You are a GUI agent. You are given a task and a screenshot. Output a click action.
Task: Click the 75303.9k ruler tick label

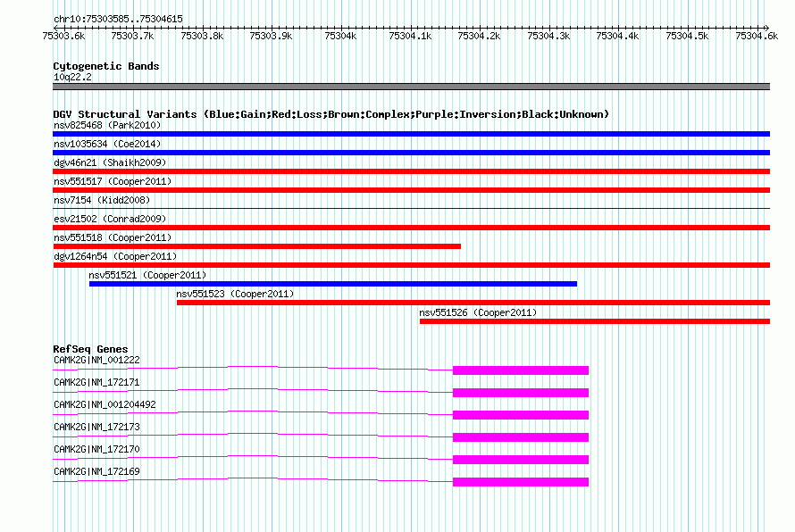271,36
